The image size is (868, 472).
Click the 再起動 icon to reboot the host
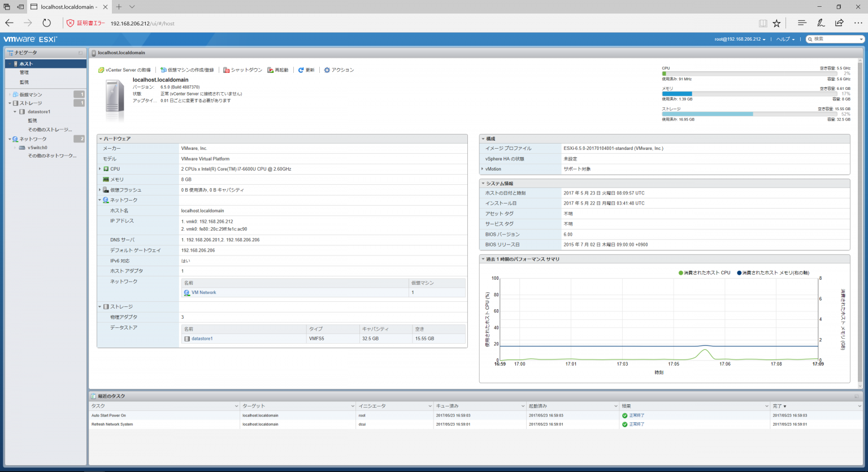point(270,70)
